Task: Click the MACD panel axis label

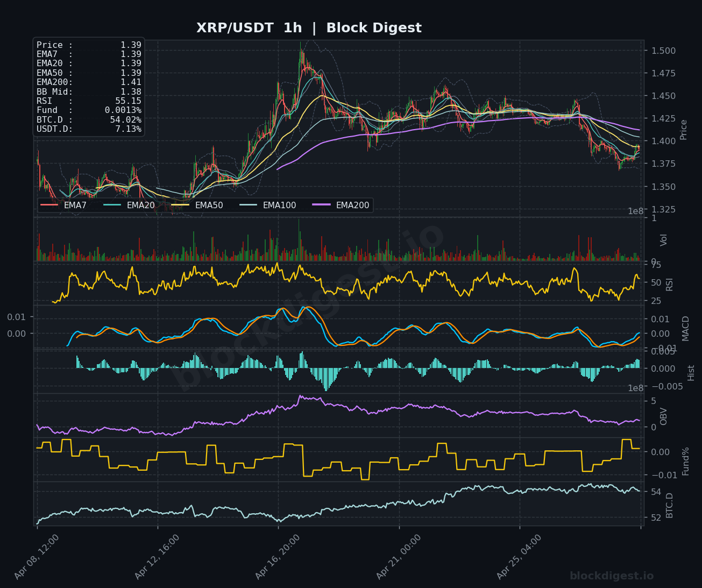Action: pyautogui.click(x=686, y=328)
